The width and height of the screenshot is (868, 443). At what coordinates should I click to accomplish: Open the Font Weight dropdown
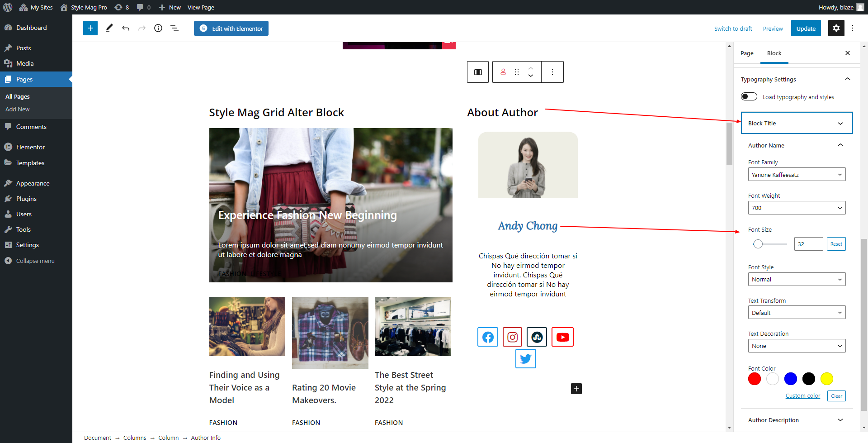point(797,208)
